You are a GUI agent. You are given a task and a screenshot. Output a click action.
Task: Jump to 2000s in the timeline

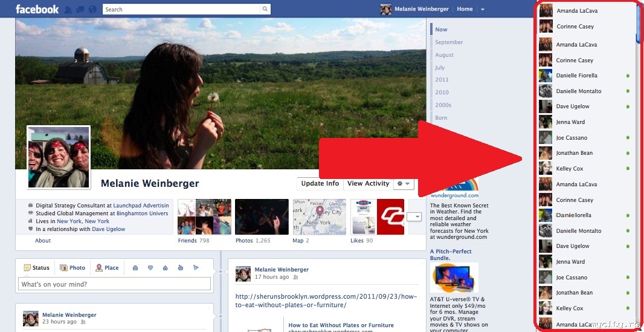click(443, 105)
